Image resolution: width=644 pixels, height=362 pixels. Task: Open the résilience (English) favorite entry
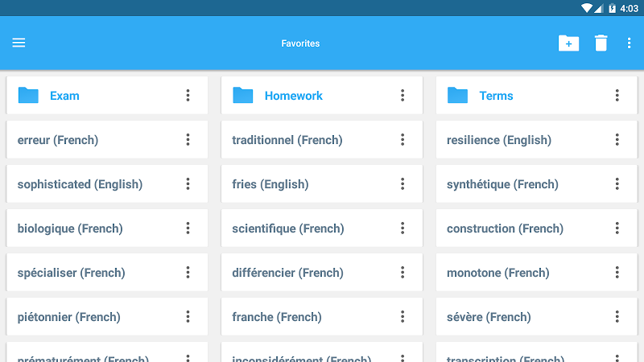pos(499,140)
